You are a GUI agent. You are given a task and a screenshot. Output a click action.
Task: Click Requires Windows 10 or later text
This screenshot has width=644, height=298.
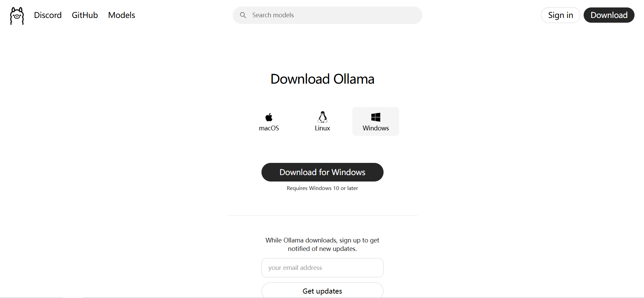(x=323, y=188)
